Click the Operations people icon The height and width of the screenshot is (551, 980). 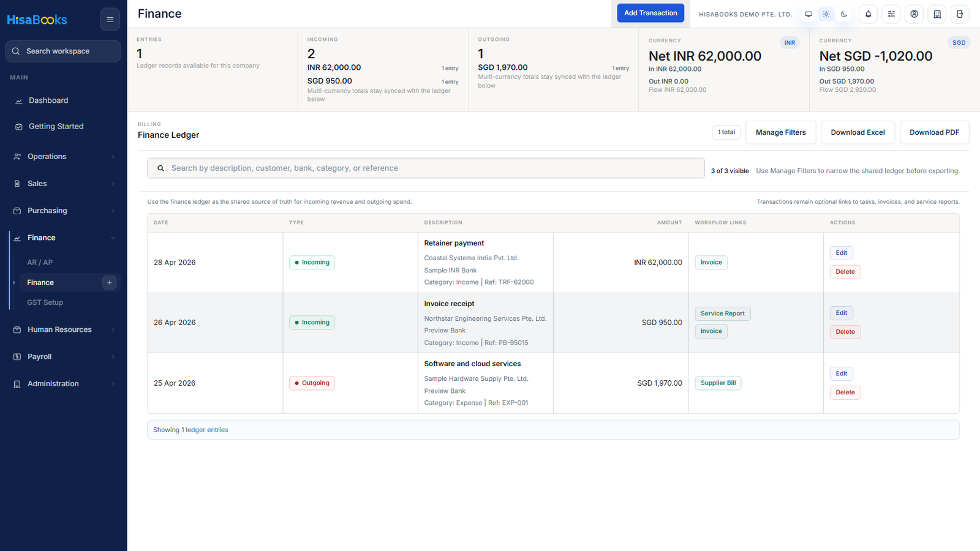17,157
